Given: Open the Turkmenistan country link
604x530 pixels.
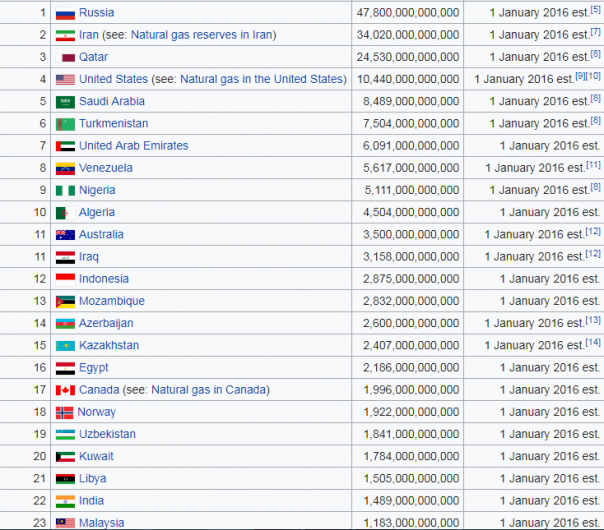Looking at the screenshot, I should [113, 124].
